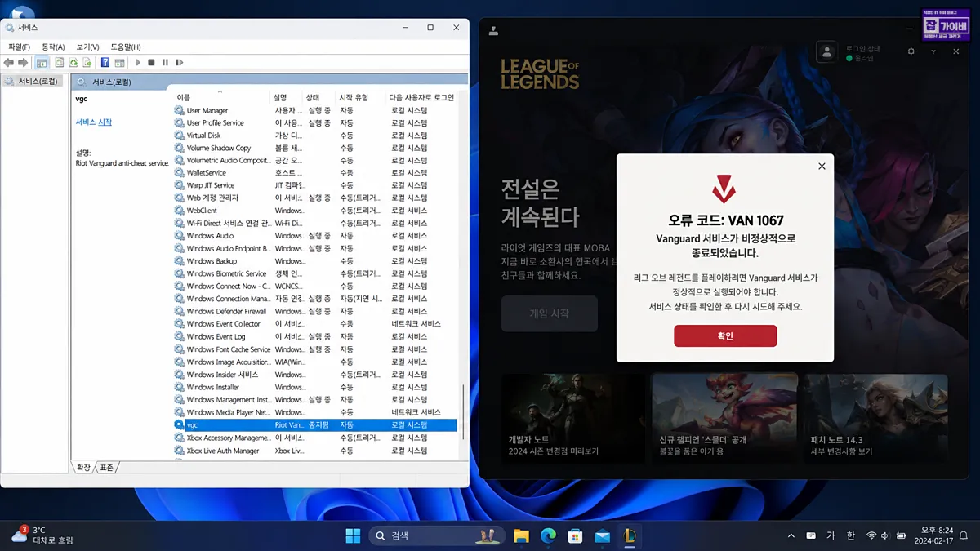Select the WalletService row

point(315,173)
